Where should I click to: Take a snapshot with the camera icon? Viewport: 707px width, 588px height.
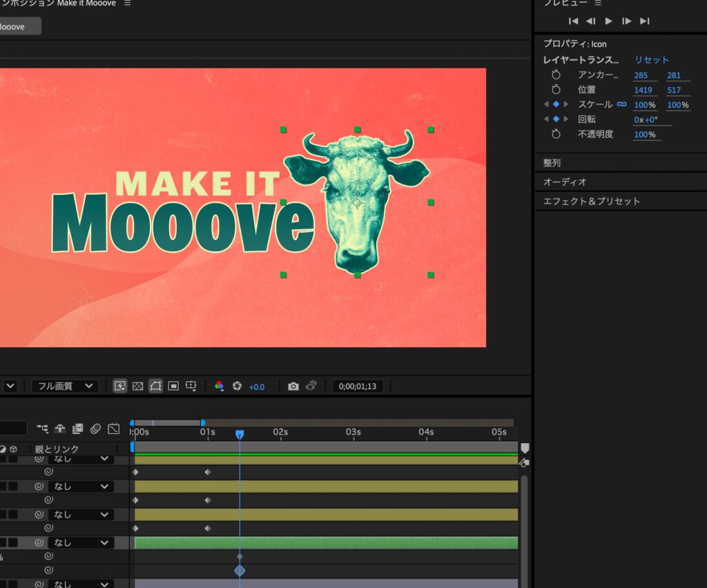(x=293, y=386)
